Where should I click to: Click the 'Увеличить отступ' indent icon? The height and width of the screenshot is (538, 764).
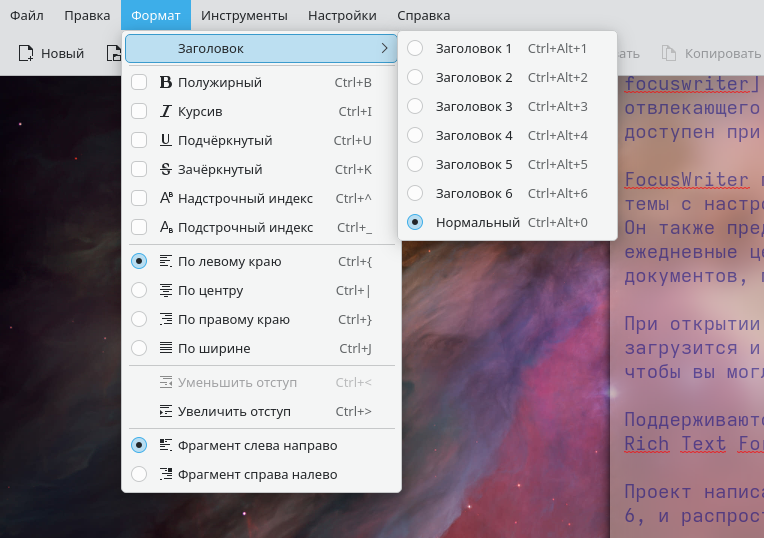click(x=166, y=411)
